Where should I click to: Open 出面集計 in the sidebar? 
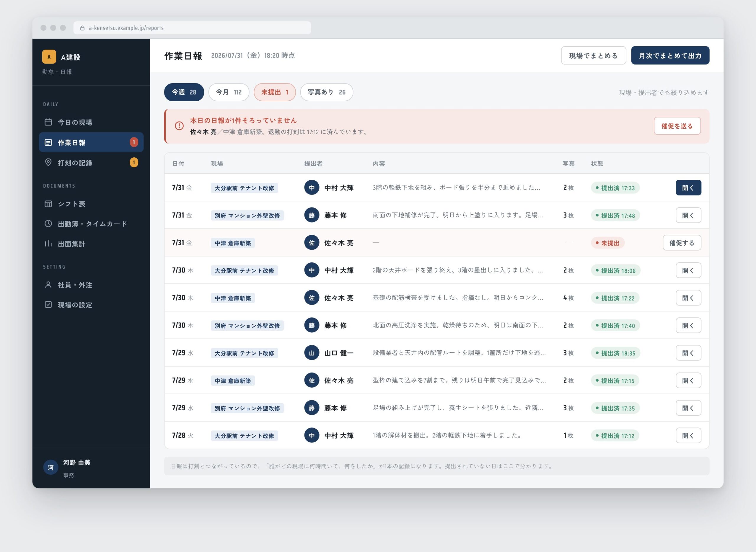[x=91, y=244]
